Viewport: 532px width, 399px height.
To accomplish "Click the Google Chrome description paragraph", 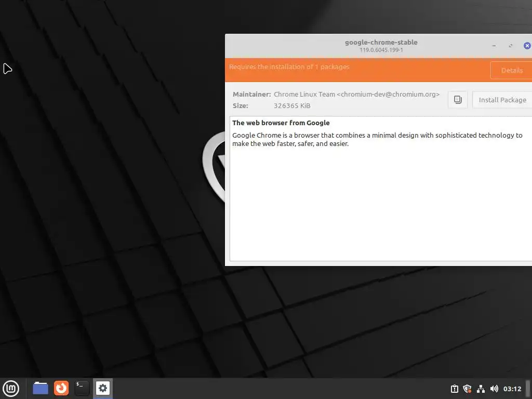I will tap(377, 139).
